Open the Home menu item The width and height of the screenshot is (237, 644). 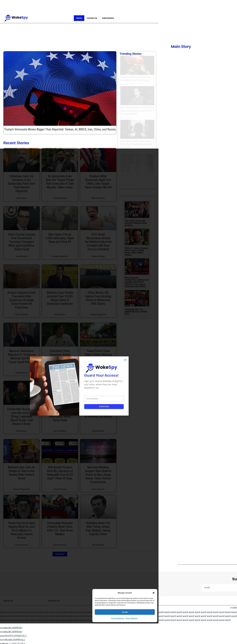tap(79, 18)
